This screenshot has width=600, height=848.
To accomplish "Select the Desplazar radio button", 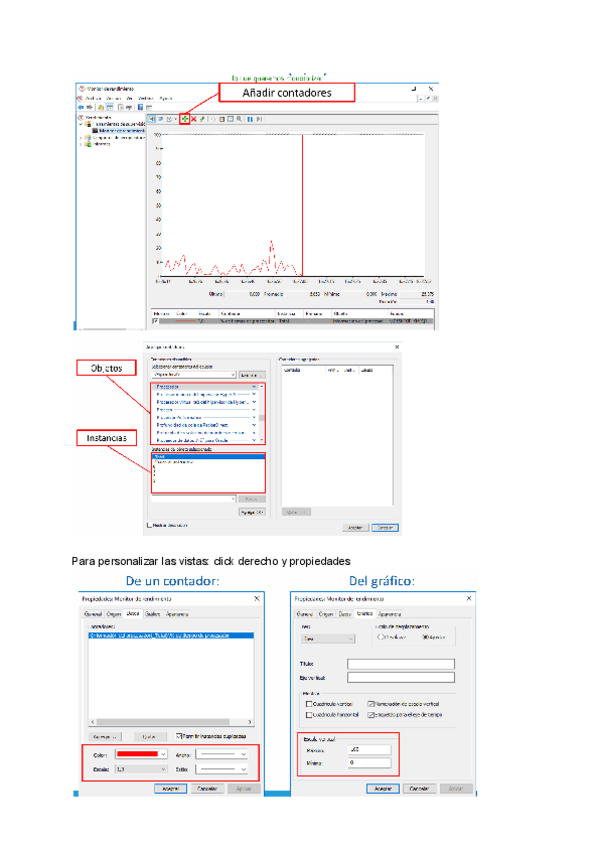I will pos(380,637).
